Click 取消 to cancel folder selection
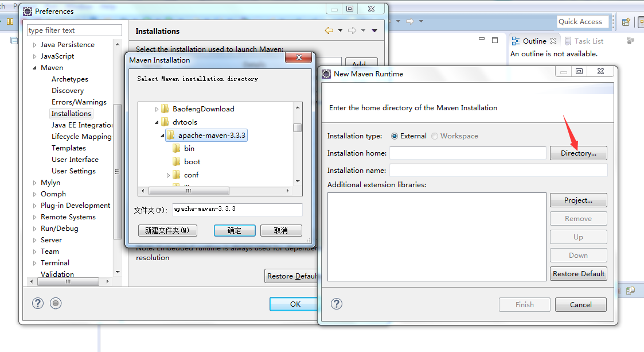The width and height of the screenshot is (644, 352). [x=281, y=230]
